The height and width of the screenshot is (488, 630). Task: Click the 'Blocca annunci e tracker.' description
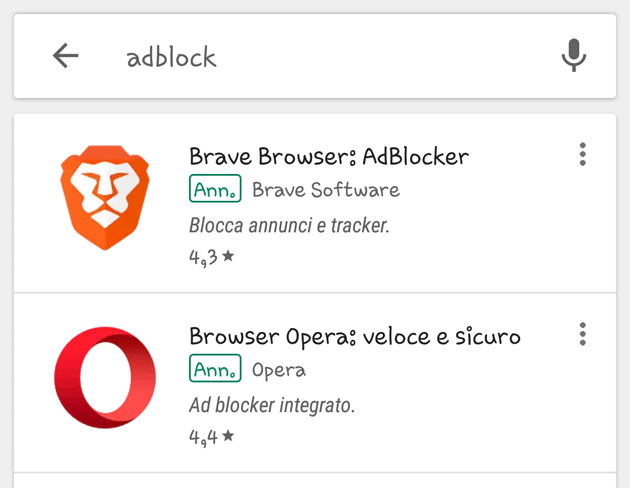coord(289,225)
